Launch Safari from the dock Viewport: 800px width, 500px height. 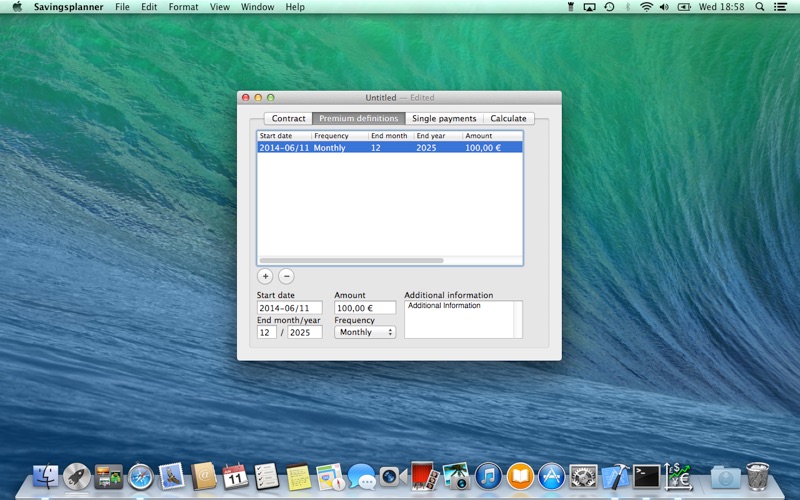click(140, 477)
